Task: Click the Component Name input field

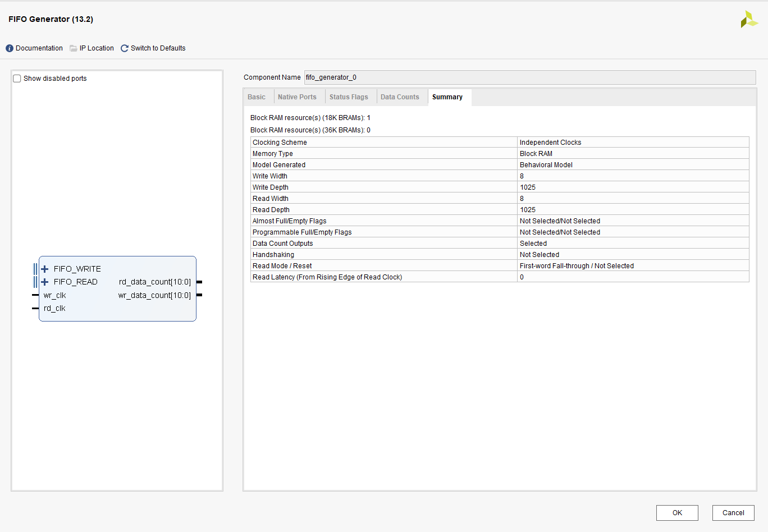Action: [x=530, y=77]
